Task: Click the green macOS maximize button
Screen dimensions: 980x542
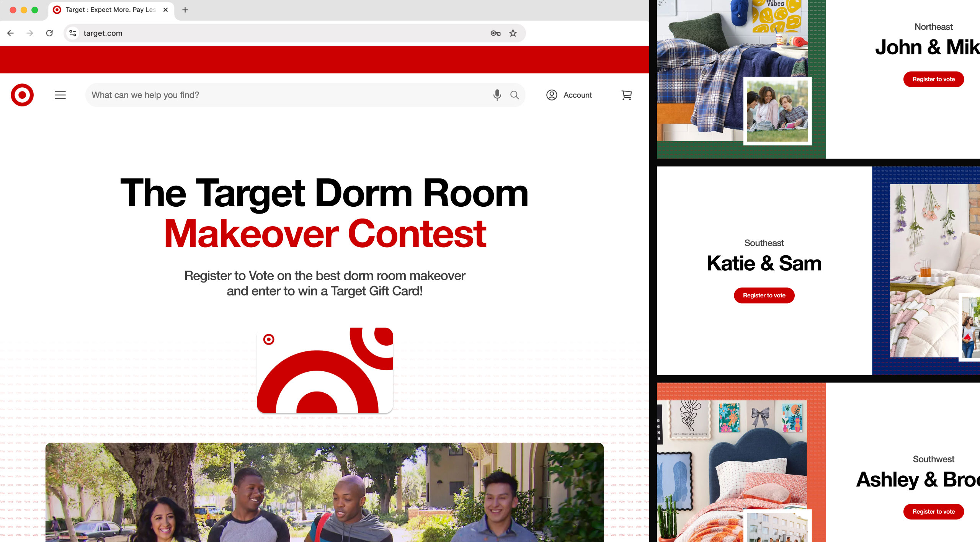Action: (35, 10)
